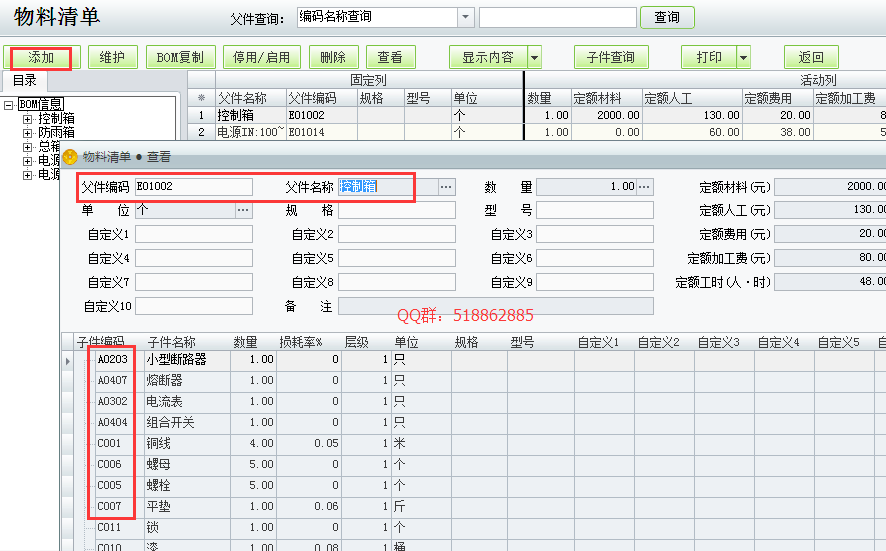
Task: Click the ellipsis button beside 父件名称
Action: [x=446, y=187]
